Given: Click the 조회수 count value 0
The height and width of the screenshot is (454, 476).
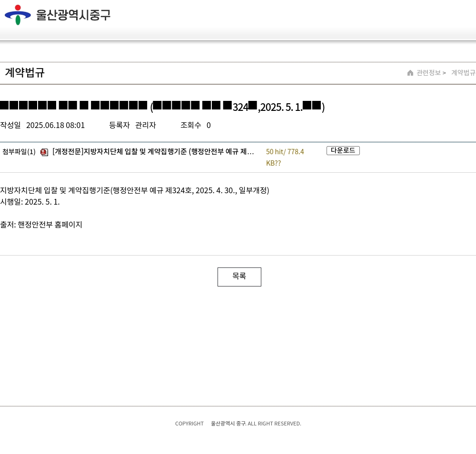Looking at the screenshot, I should [208, 125].
